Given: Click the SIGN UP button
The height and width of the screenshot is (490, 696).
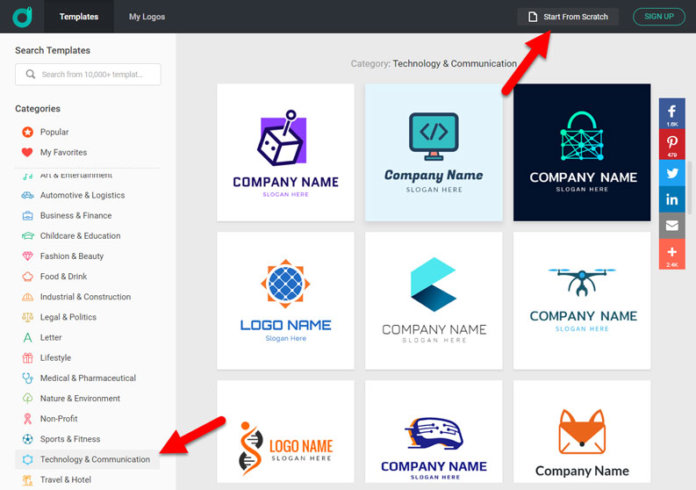Looking at the screenshot, I should (659, 17).
